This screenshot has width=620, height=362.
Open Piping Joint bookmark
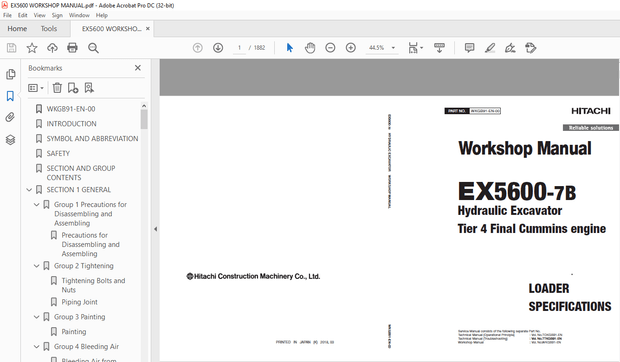(79, 302)
